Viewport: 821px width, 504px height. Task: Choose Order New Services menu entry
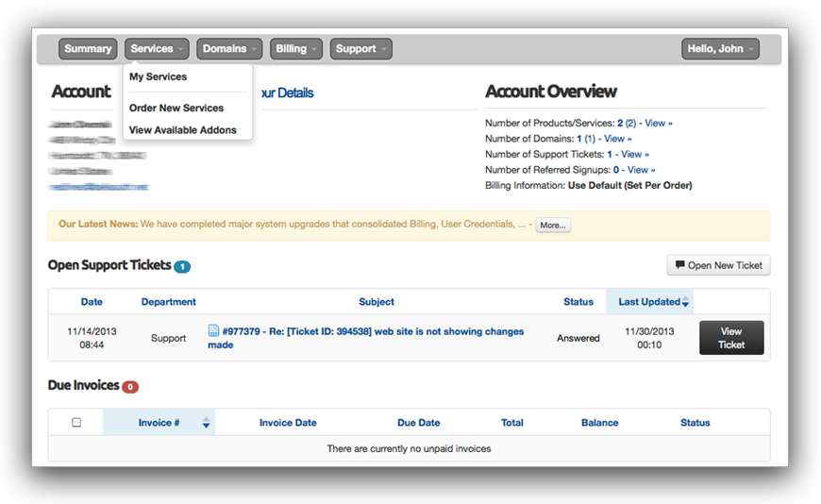point(176,109)
